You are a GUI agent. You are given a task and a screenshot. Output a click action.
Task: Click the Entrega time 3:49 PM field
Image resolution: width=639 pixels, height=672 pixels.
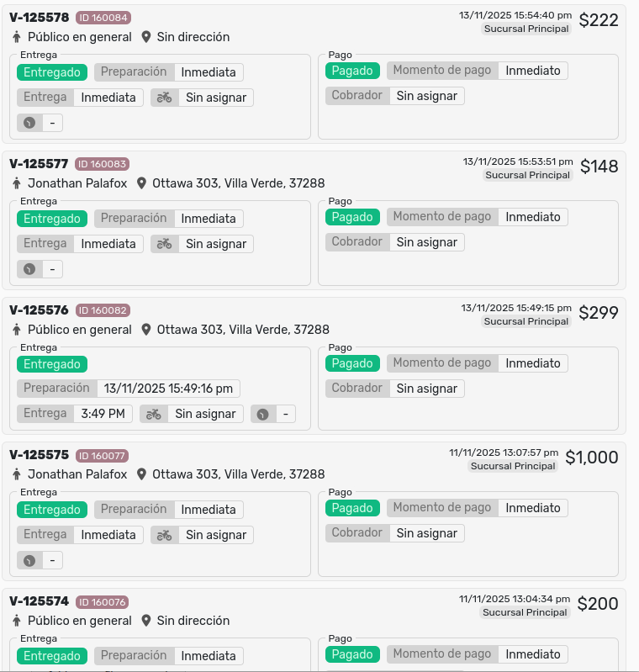point(103,414)
